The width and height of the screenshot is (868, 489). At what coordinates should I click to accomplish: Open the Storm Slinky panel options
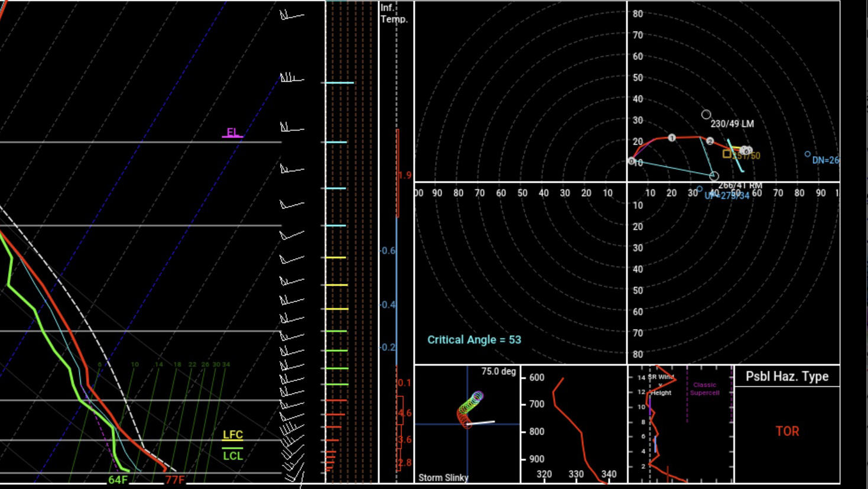click(x=443, y=477)
